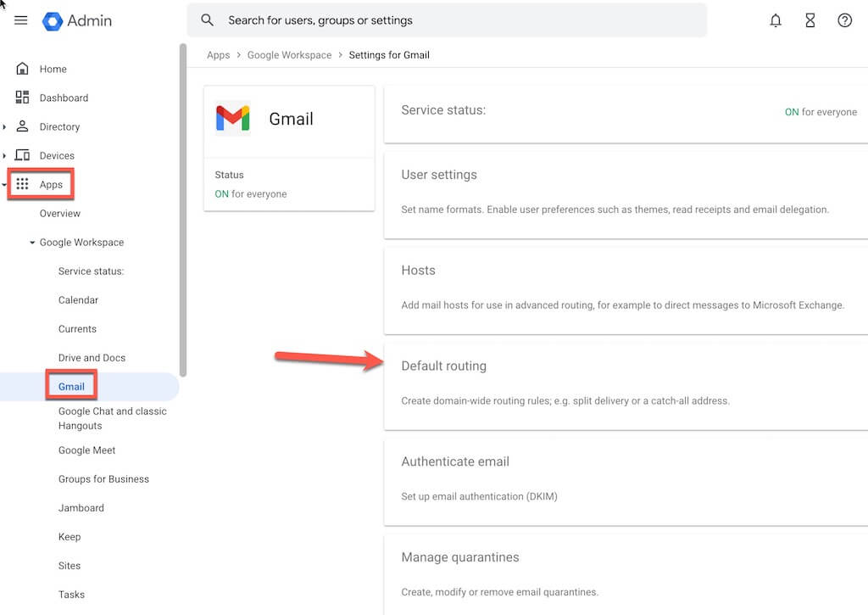Viewport: 868px width, 615px height.
Task: Open Service status in the sidebar
Action: (91, 271)
